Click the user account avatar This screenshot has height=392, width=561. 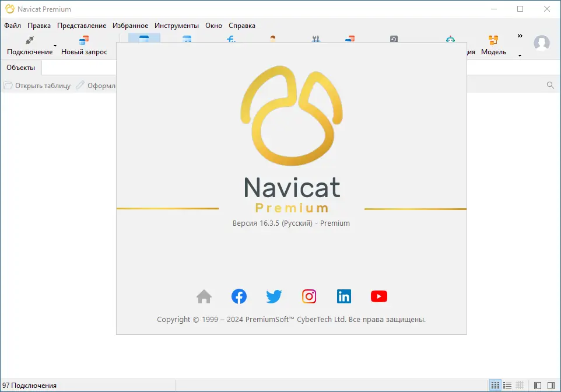[542, 43]
